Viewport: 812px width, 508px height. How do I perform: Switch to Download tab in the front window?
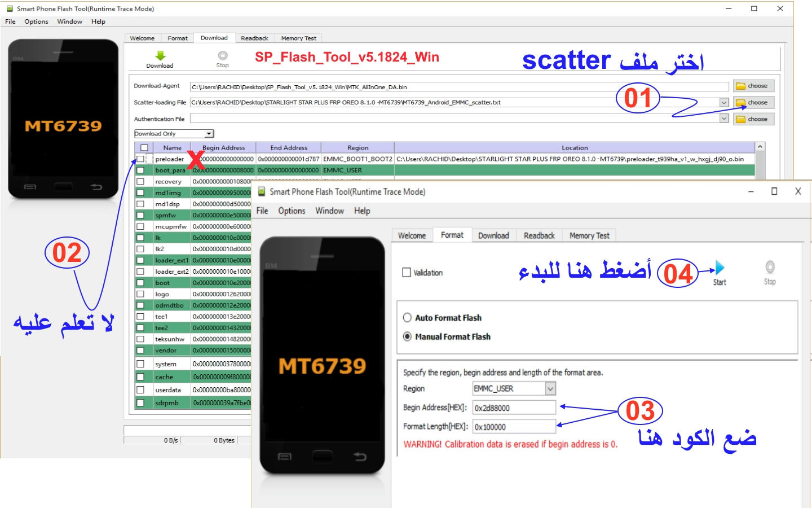pos(493,236)
